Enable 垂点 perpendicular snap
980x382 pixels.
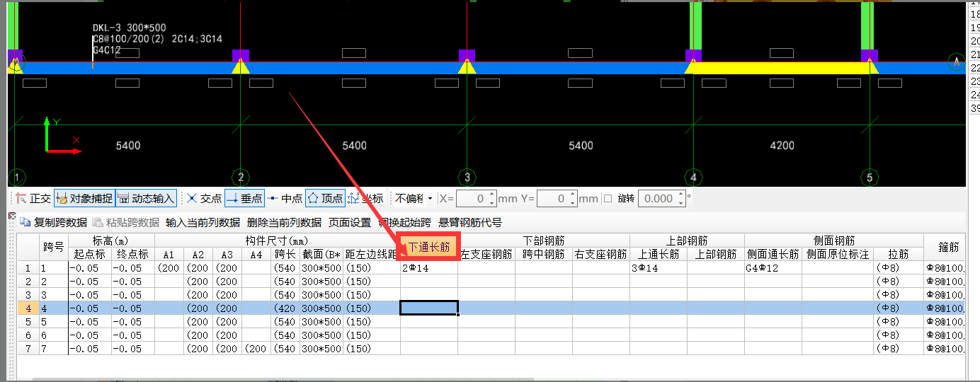tap(244, 199)
